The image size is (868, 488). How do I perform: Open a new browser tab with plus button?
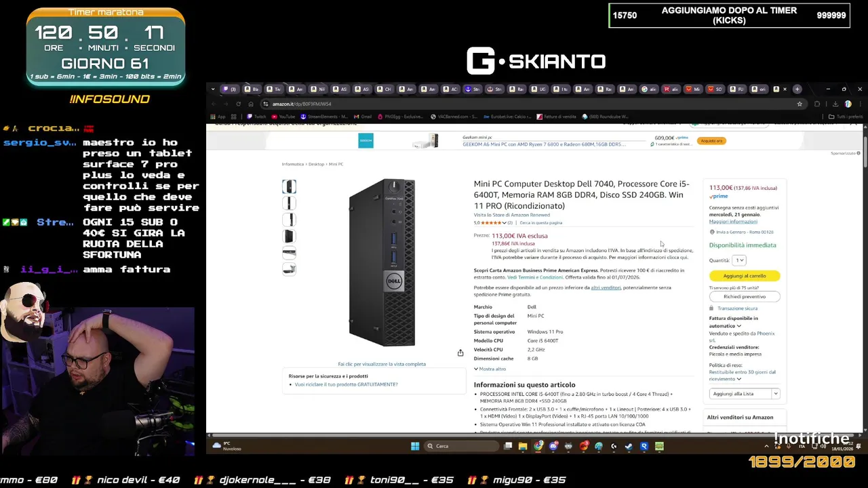(x=797, y=89)
